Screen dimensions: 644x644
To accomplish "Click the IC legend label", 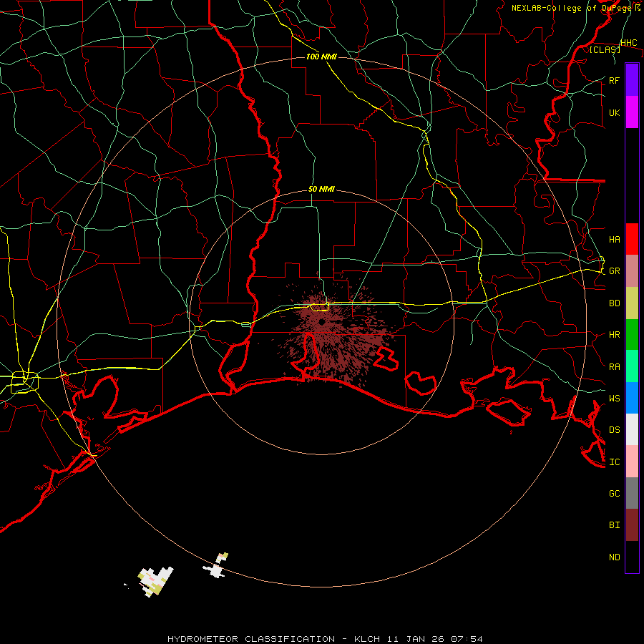I will pyautogui.click(x=614, y=462).
